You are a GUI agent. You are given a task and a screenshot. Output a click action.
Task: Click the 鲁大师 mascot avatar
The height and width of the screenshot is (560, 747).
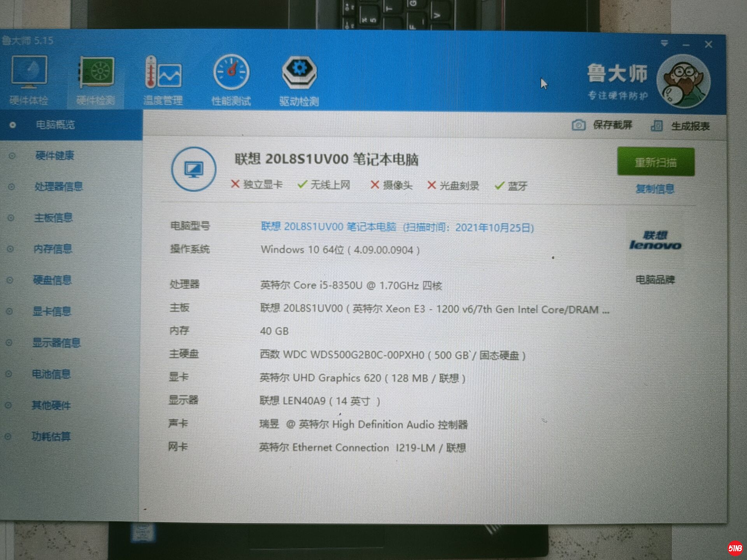[684, 81]
